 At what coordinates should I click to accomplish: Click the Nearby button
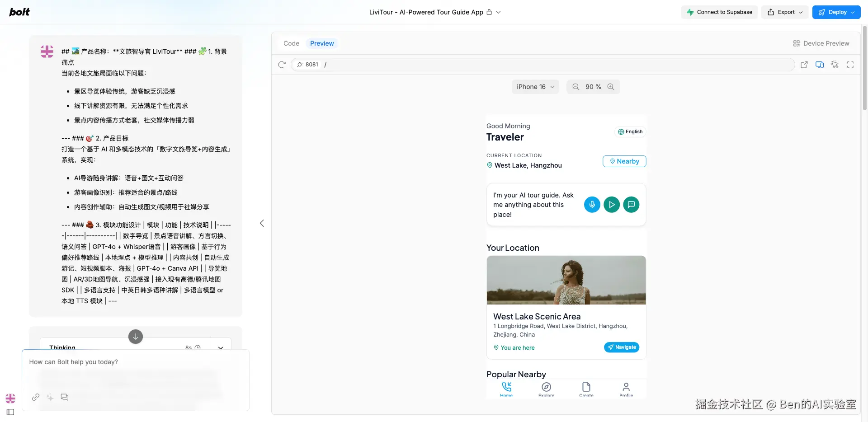(624, 161)
